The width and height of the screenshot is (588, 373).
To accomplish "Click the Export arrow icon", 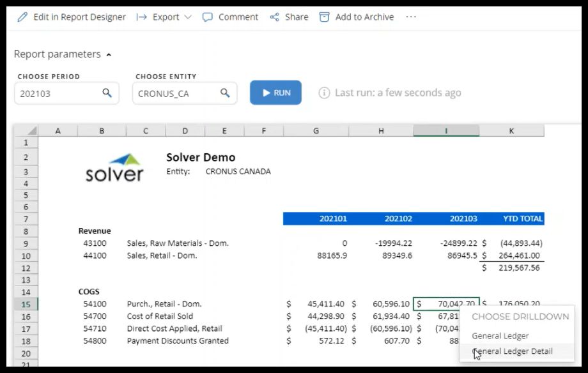I will pos(142,17).
